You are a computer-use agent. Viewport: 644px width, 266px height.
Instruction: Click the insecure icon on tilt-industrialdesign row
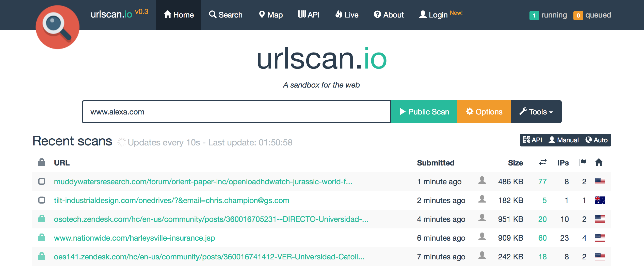click(42, 200)
